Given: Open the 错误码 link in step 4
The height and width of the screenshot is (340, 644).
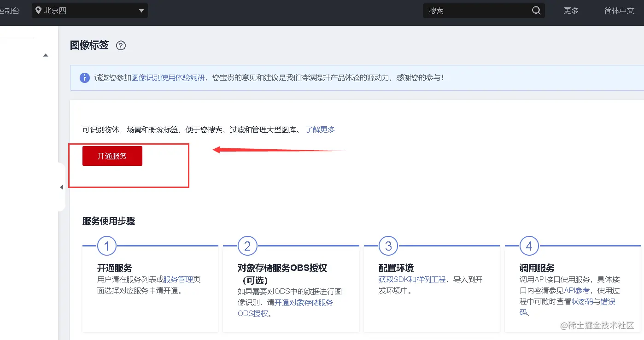Looking at the screenshot, I should click(568, 307).
